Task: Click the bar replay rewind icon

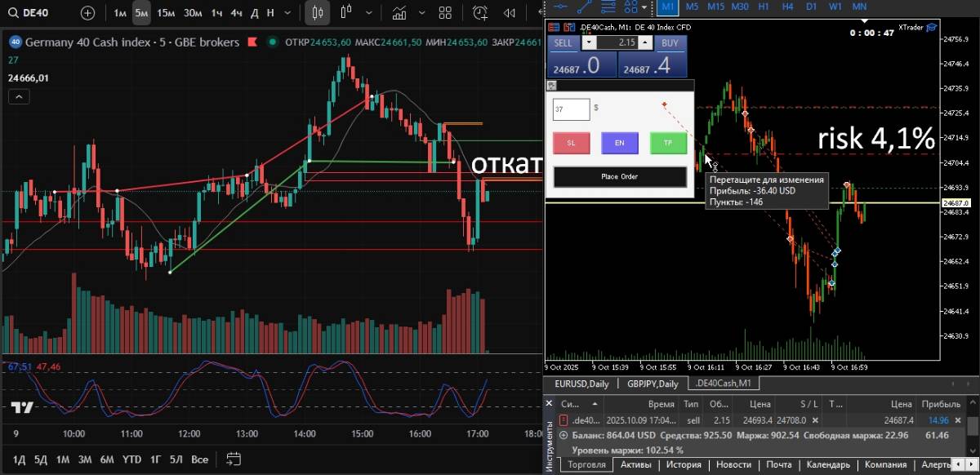Action: 510,13
